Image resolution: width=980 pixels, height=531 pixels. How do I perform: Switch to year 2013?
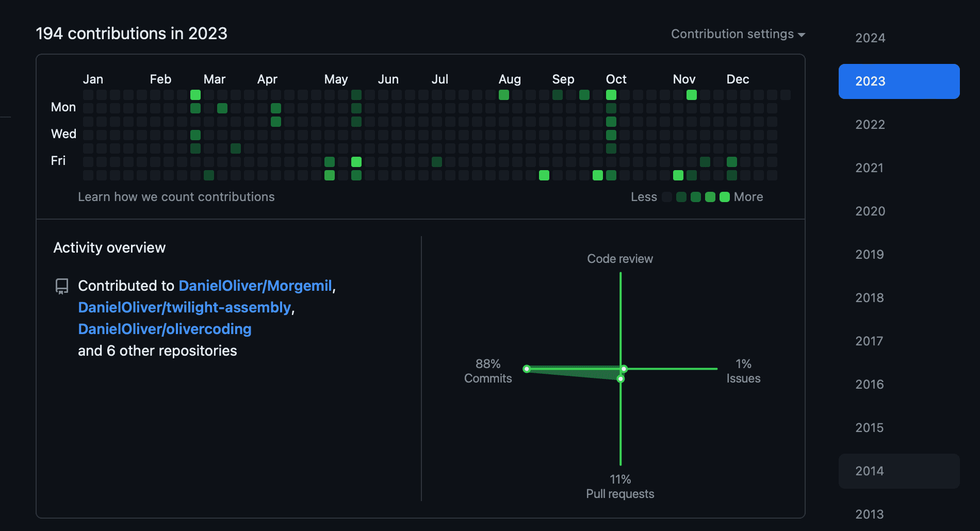(x=899, y=515)
